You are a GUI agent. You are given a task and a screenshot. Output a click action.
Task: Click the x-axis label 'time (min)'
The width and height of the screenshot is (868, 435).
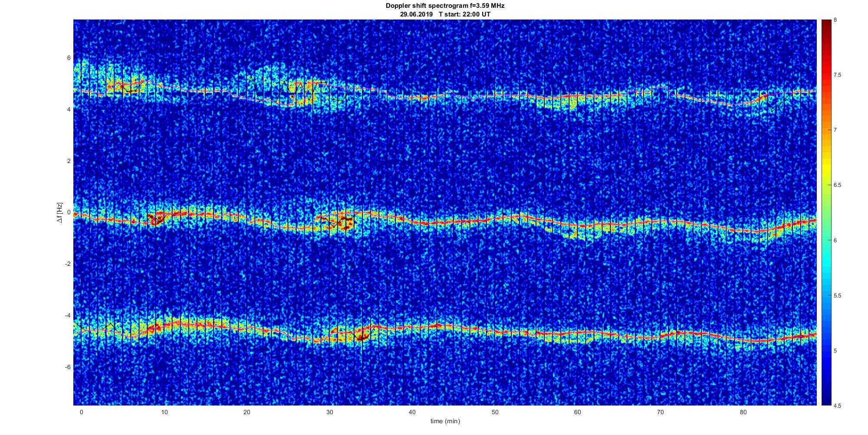445,421
